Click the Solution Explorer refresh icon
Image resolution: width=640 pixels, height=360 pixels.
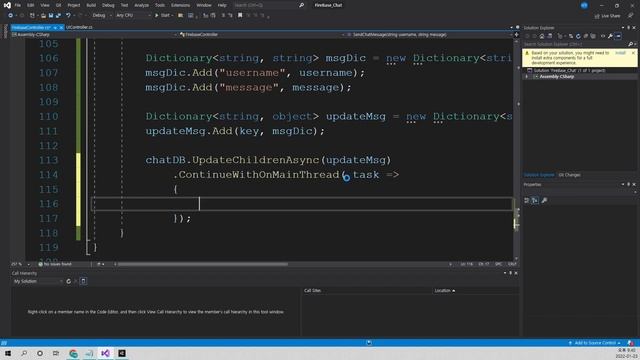tap(578, 36)
